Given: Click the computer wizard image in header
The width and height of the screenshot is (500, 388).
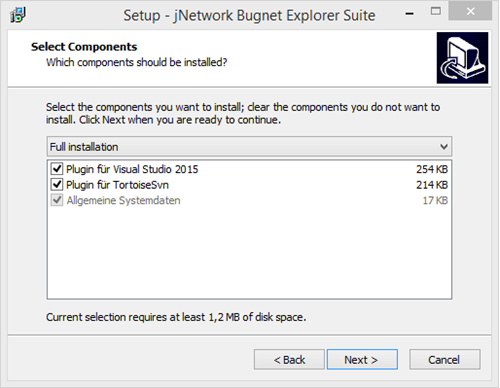Looking at the screenshot, I should tap(462, 58).
